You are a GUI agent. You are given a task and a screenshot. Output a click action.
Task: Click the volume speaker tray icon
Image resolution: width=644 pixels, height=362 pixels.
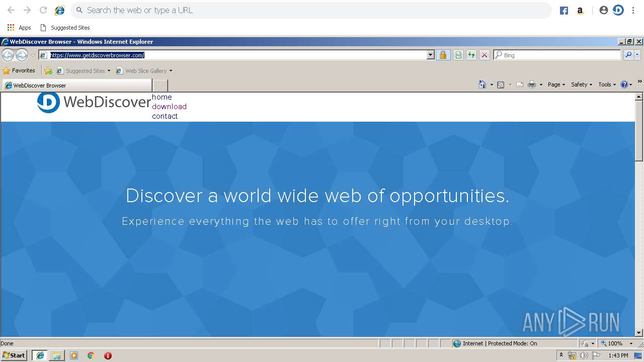coord(584,355)
